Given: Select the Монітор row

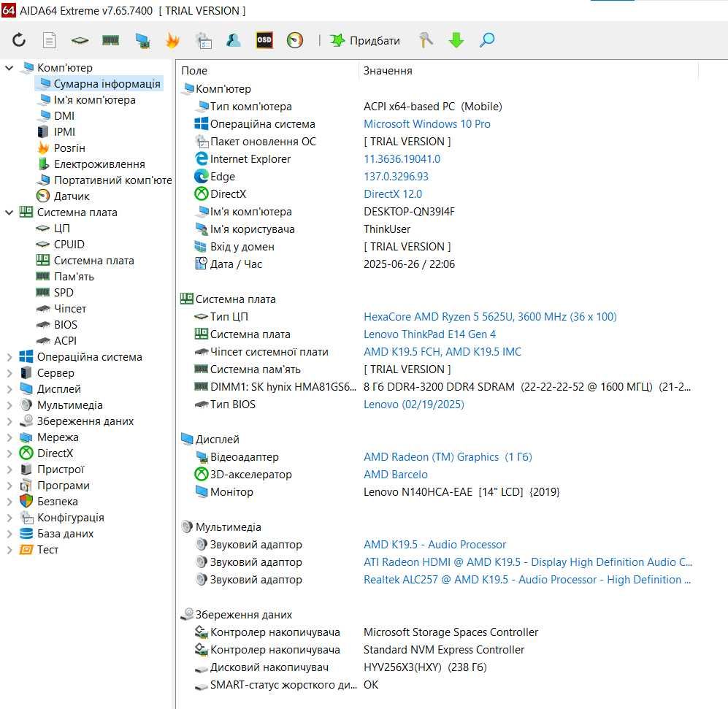Looking at the screenshot, I should (x=437, y=492).
